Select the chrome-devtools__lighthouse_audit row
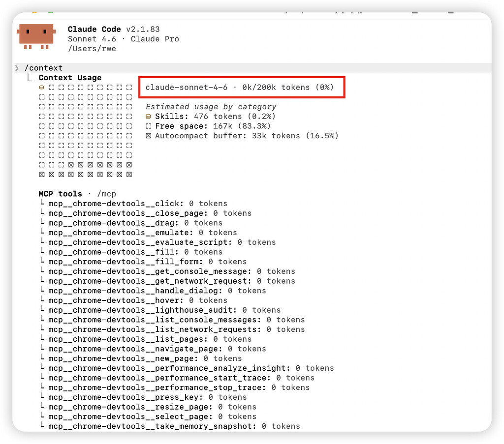The width and height of the screenshot is (504, 444). (x=160, y=310)
